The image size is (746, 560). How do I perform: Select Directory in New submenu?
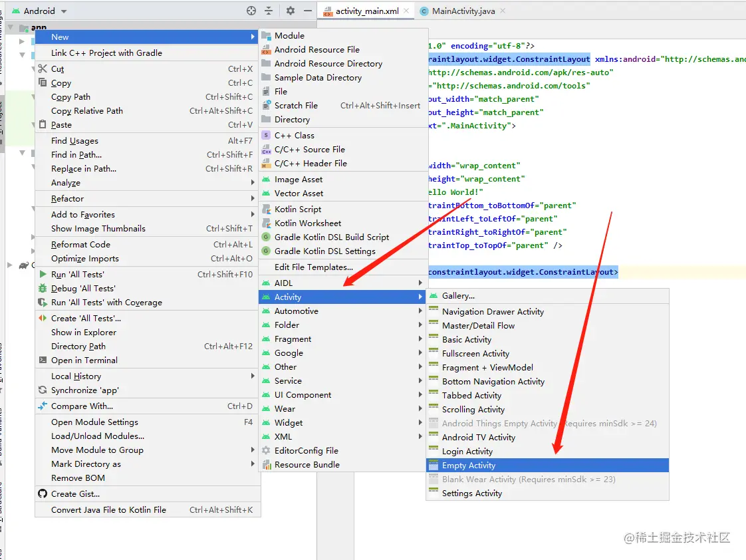pyautogui.click(x=342, y=120)
